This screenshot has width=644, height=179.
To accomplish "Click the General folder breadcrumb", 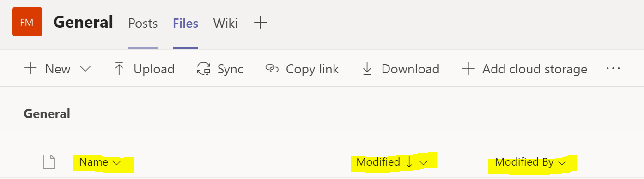I will [x=47, y=114].
